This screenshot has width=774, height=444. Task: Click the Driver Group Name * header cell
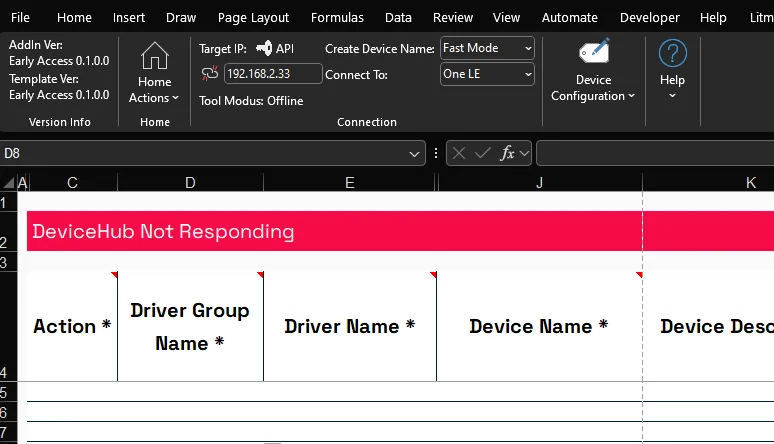tap(191, 326)
